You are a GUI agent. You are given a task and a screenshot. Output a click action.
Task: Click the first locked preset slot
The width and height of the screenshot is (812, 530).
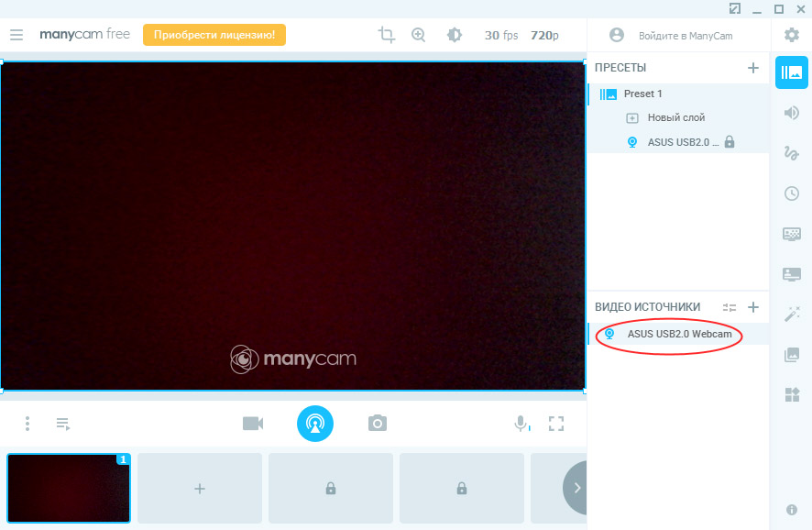331,488
